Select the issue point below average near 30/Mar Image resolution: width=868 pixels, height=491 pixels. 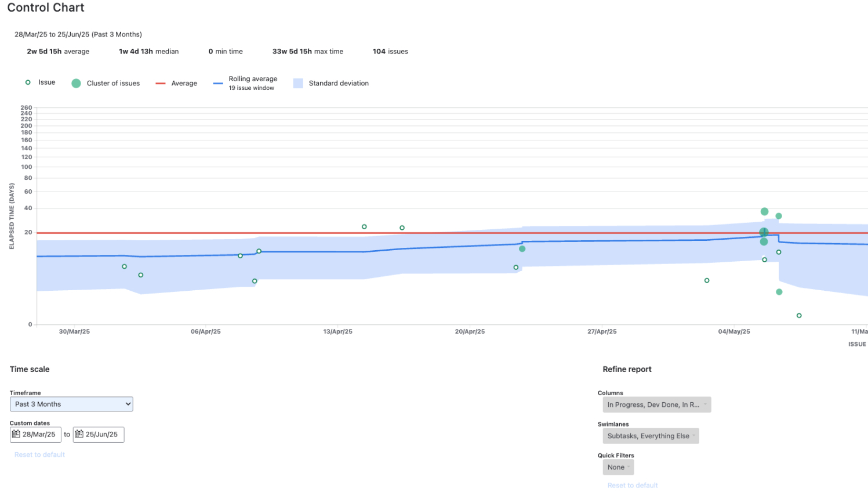pos(124,266)
